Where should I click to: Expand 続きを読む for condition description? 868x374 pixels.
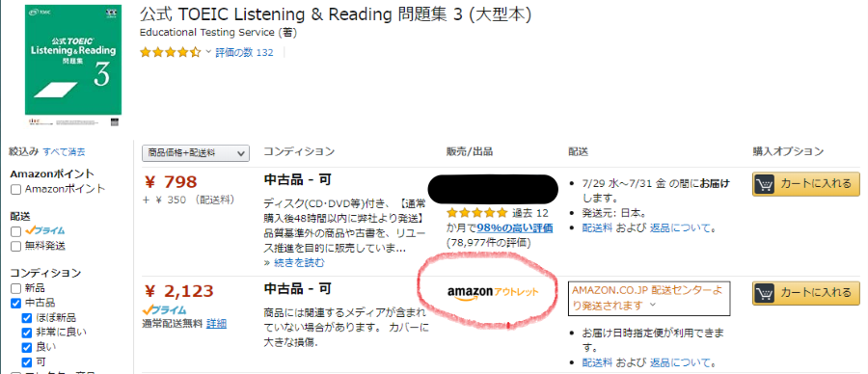point(294,263)
